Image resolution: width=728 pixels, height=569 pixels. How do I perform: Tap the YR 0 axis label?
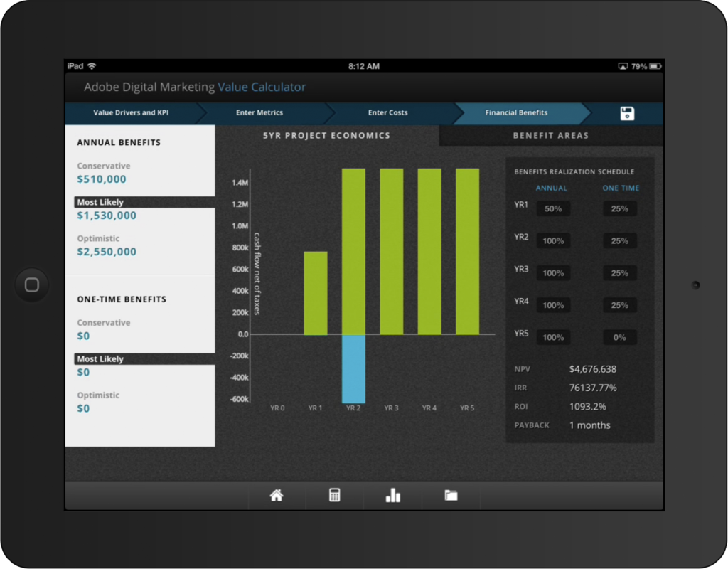277,408
